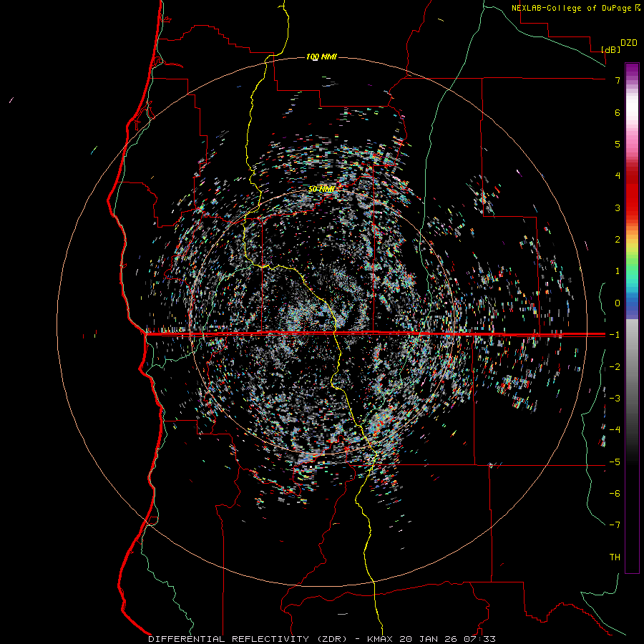This screenshot has width=644, height=644.
Task: Click the legend value 1
Action: (618, 271)
